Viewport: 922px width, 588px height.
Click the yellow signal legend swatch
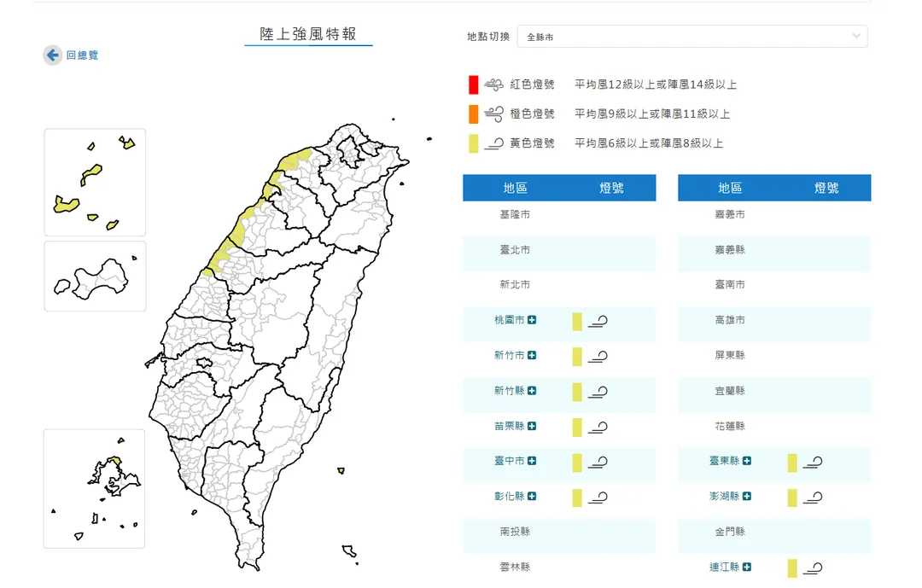473,143
